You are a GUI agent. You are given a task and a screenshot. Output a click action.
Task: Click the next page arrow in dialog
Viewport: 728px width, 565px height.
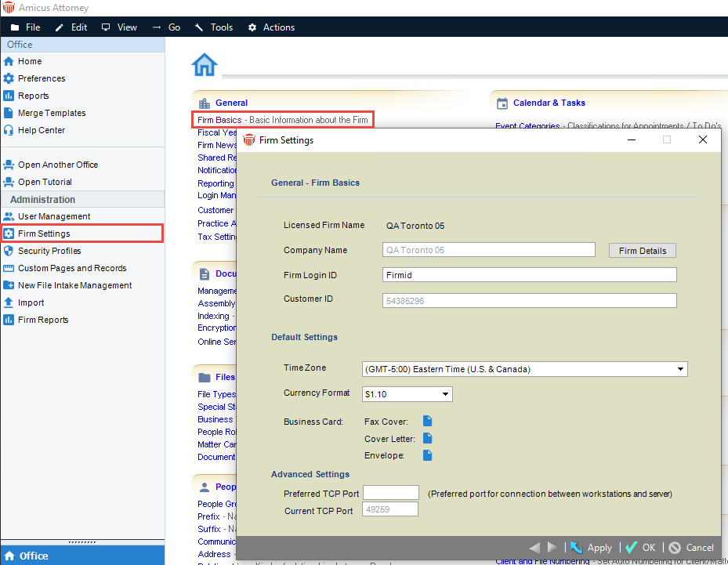point(552,548)
